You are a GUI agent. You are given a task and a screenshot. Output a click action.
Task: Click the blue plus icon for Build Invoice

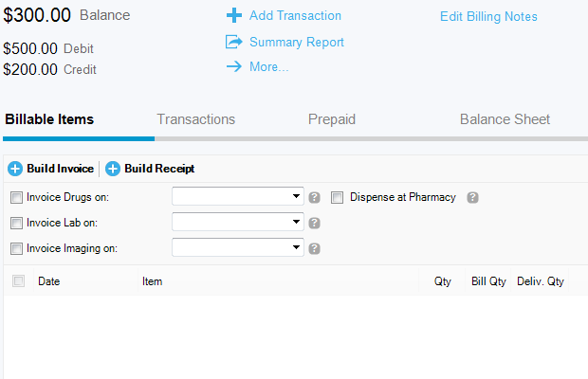(x=15, y=169)
